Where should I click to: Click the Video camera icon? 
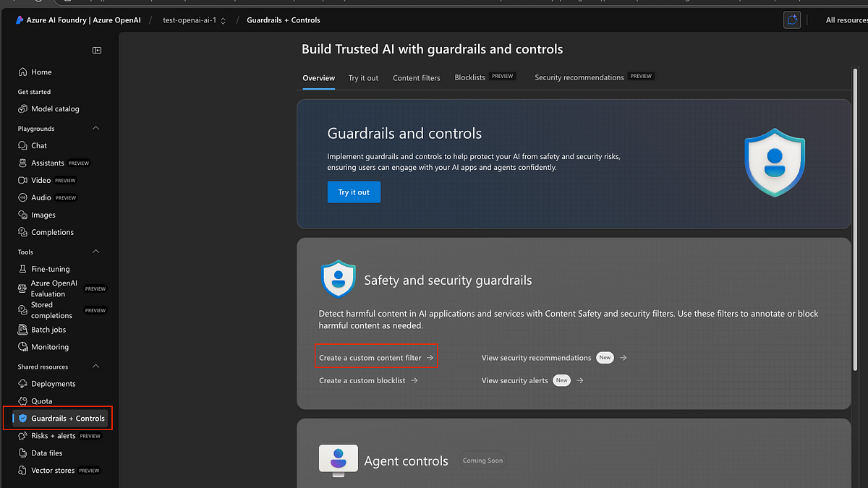coord(23,181)
